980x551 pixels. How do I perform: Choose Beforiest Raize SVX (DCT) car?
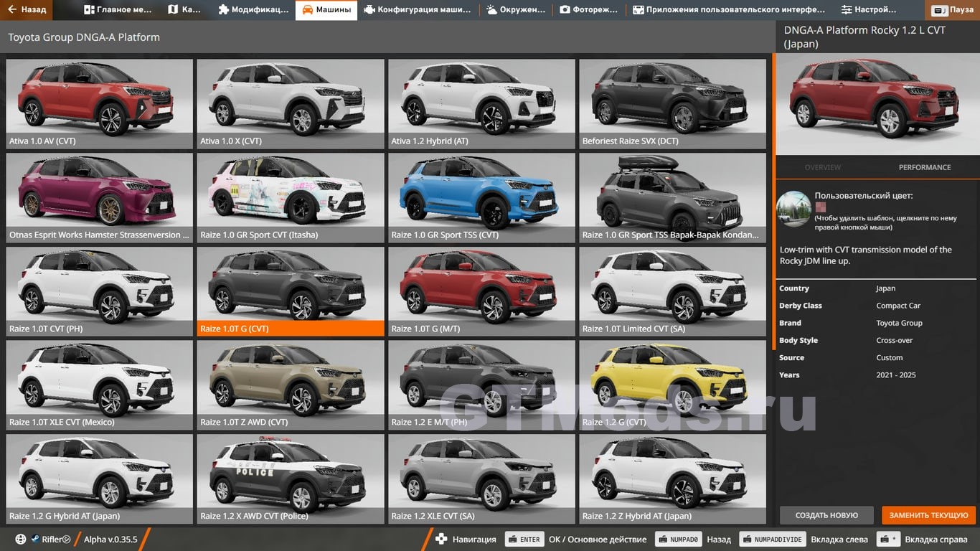coord(673,103)
